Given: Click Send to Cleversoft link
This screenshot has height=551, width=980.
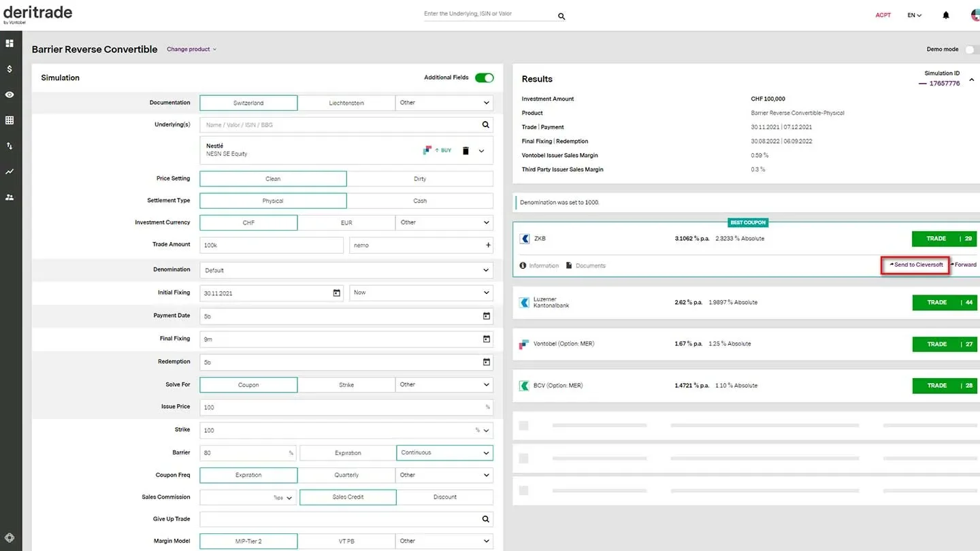Looking at the screenshot, I should click(916, 265).
